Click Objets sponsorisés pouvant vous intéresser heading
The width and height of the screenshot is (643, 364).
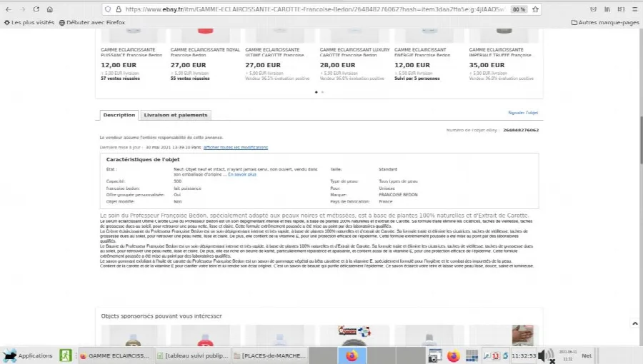[x=161, y=316]
